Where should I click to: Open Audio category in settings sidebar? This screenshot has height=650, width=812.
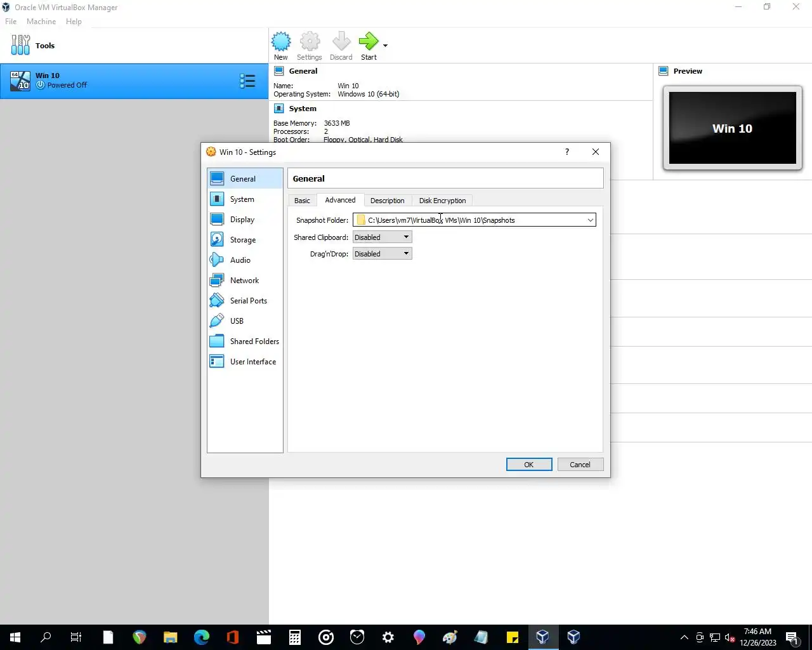pos(245,260)
